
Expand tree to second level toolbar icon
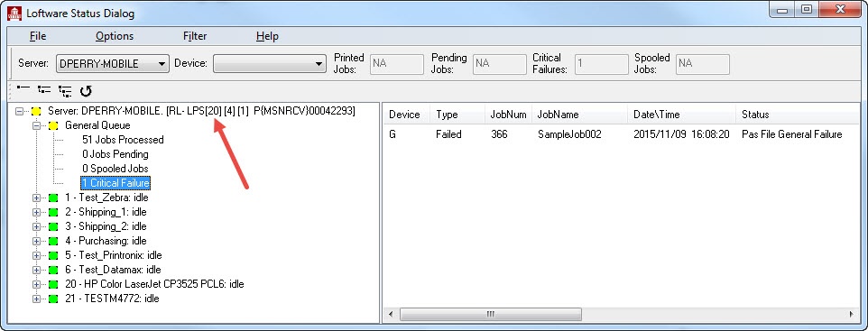pyautogui.click(x=44, y=89)
